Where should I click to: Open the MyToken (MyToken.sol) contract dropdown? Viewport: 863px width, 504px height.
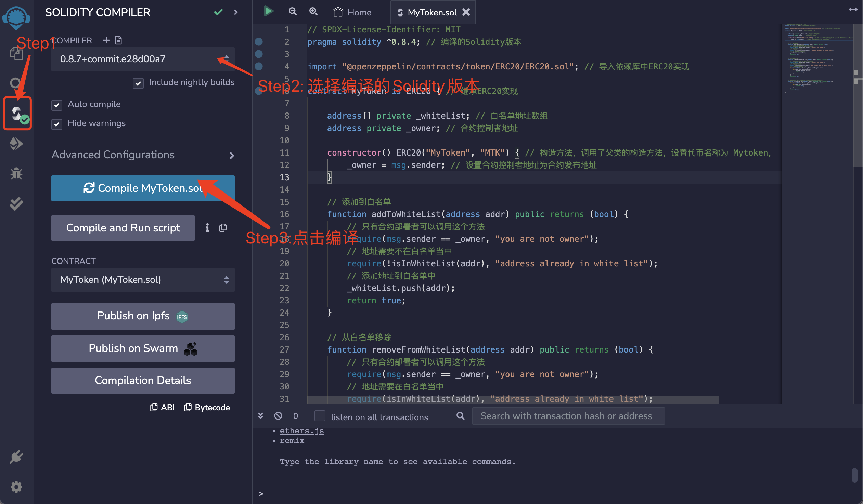click(143, 280)
